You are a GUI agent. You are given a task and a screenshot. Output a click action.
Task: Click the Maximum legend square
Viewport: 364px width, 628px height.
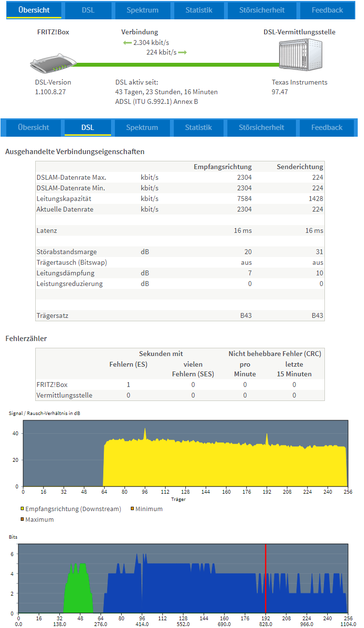coord(22,520)
